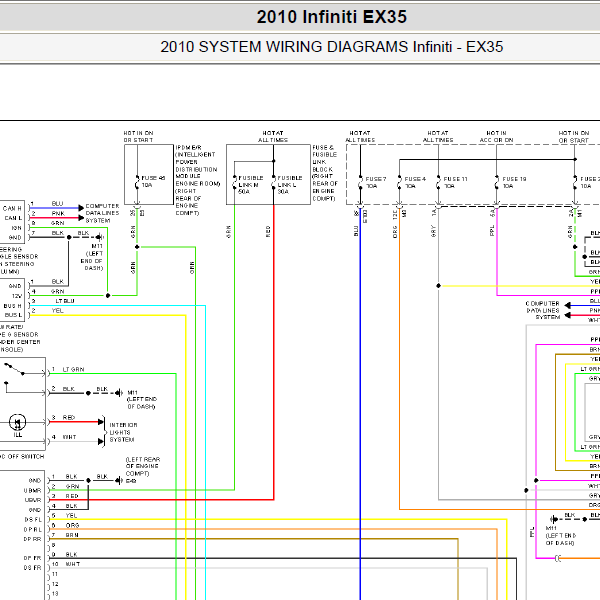This screenshot has height=600, width=600.
Task: Click the "DS FL" terminal label
Action: coord(33,520)
